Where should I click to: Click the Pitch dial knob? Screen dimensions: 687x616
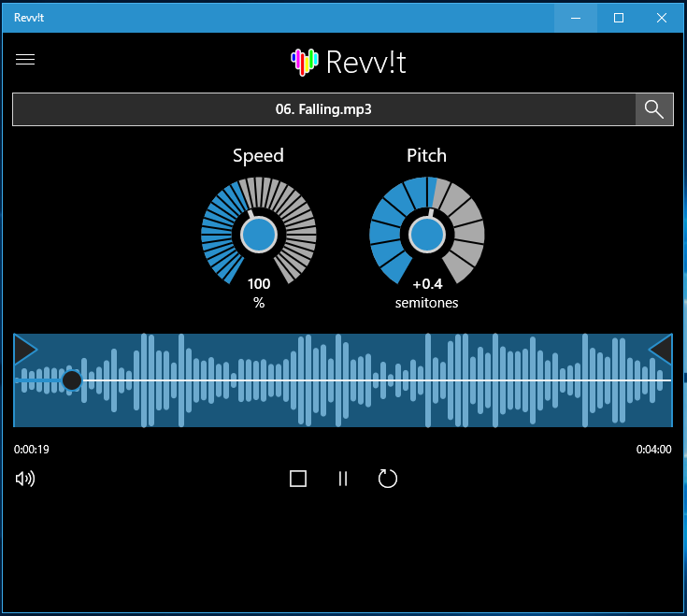point(427,235)
